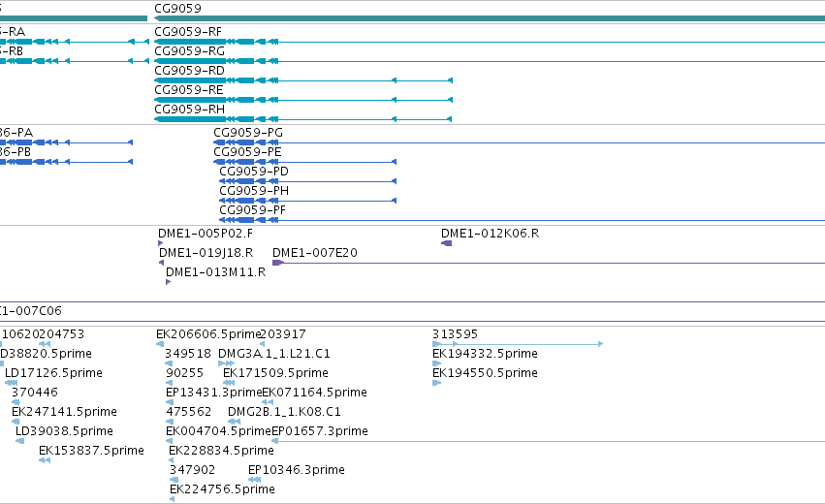Click the CG9059-RG transcript label

tap(189, 51)
